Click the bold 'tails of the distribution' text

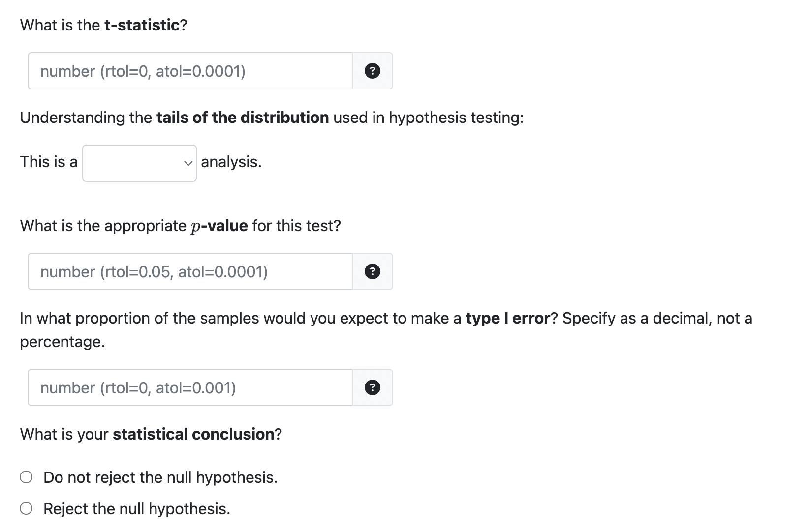(x=243, y=118)
